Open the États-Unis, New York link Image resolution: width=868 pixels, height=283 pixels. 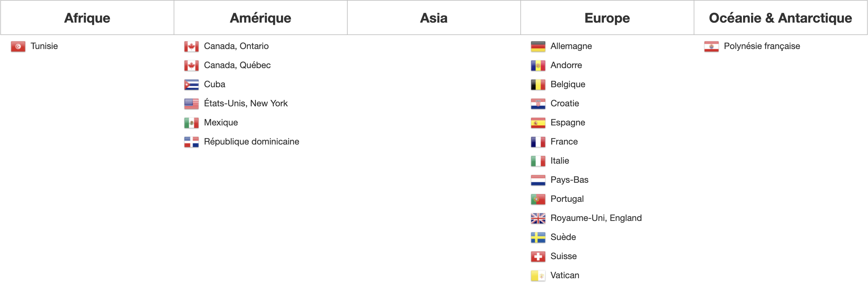point(246,103)
